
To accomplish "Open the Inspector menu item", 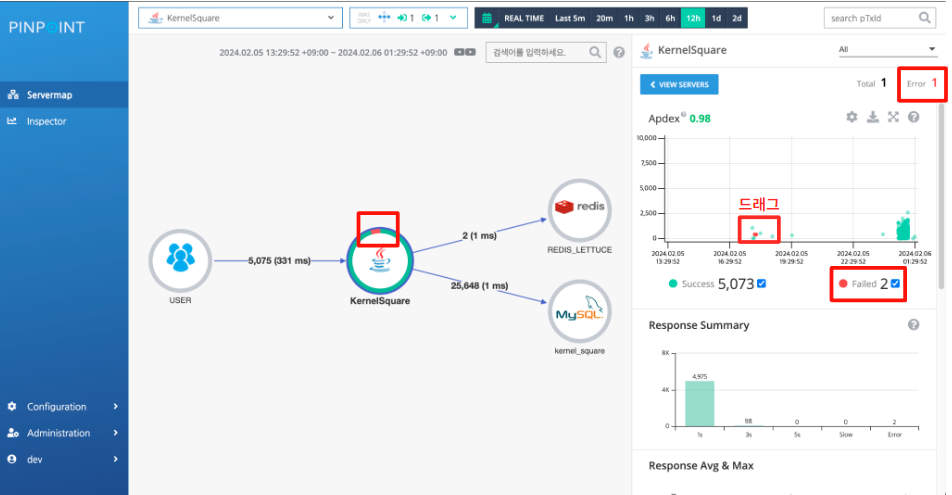I will 64,121.
